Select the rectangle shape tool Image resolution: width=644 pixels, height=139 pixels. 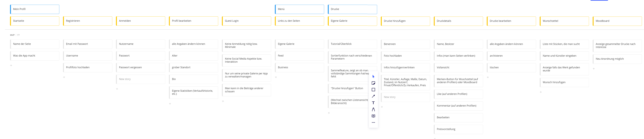[x=373, y=90]
